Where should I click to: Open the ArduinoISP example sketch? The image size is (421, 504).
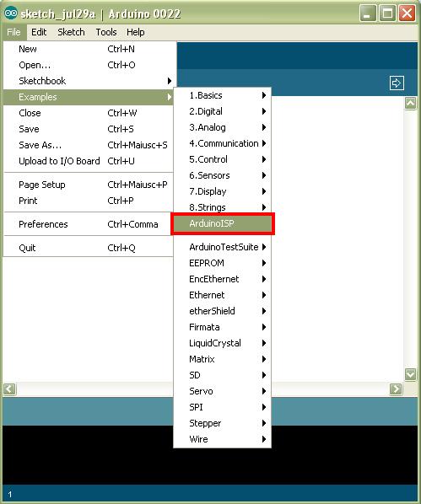click(x=223, y=223)
